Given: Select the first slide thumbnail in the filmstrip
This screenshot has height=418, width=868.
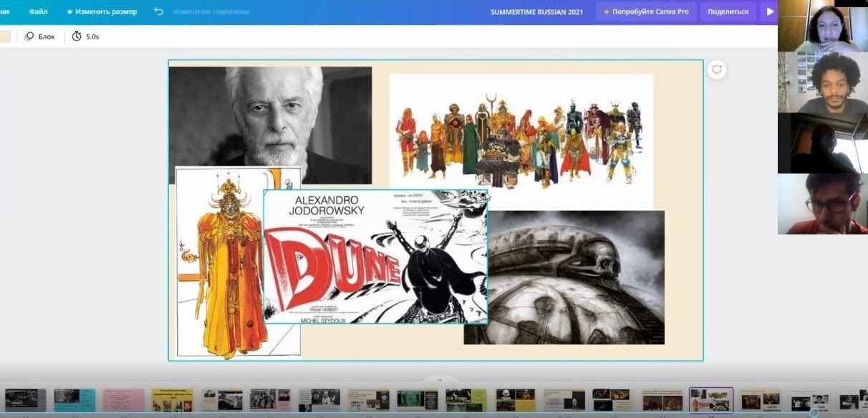Looking at the screenshot, I should tap(26, 399).
